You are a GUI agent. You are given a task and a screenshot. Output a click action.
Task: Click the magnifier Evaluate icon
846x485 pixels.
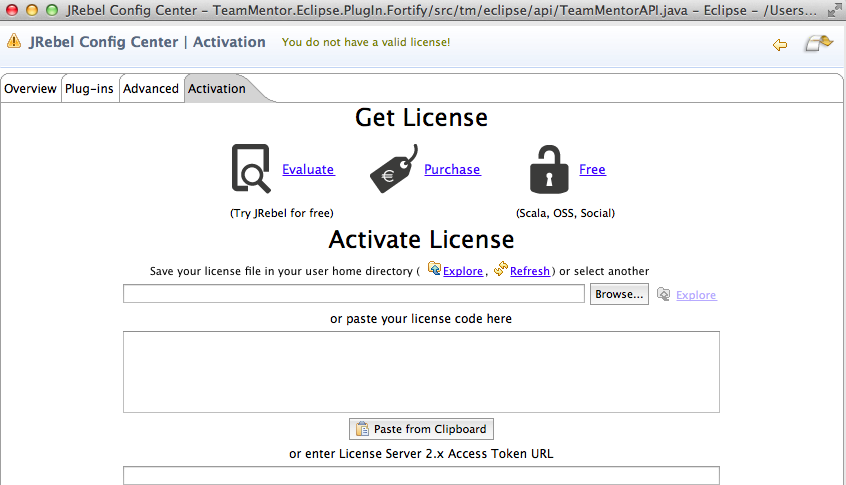coord(251,168)
